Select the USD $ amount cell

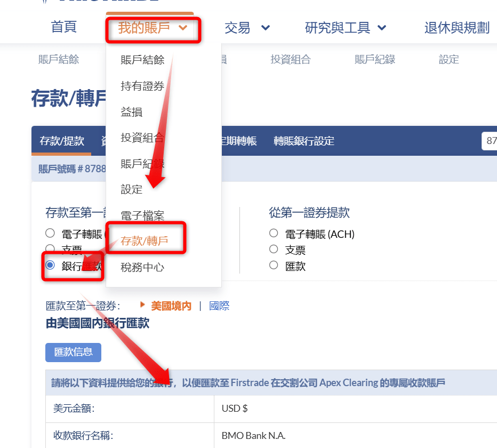pos(355,409)
